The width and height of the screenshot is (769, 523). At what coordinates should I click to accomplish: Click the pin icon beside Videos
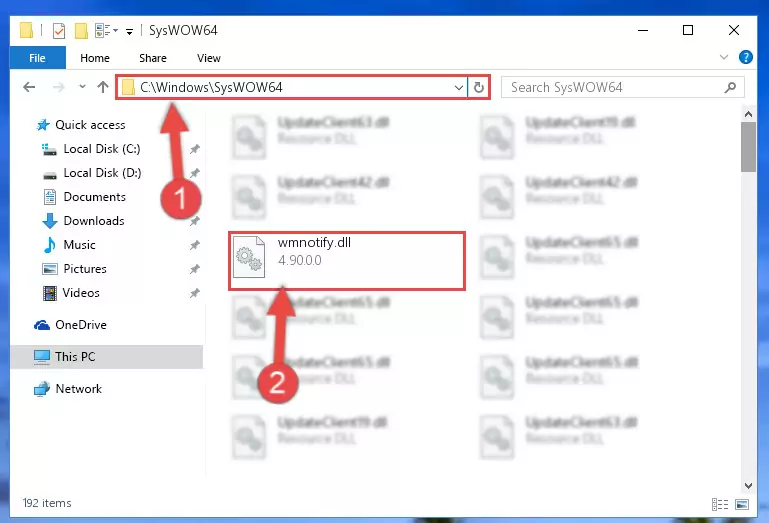click(x=195, y=293)
